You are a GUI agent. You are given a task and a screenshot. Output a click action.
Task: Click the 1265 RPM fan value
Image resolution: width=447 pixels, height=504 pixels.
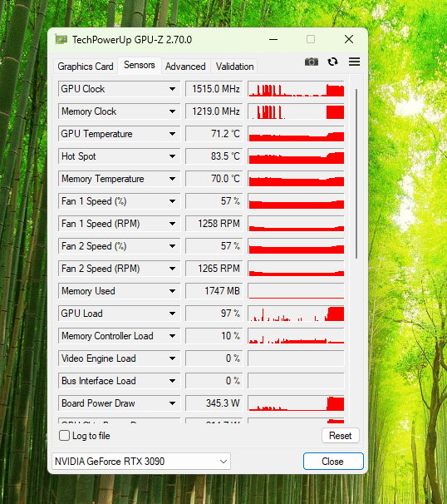[x=214, y=269]
